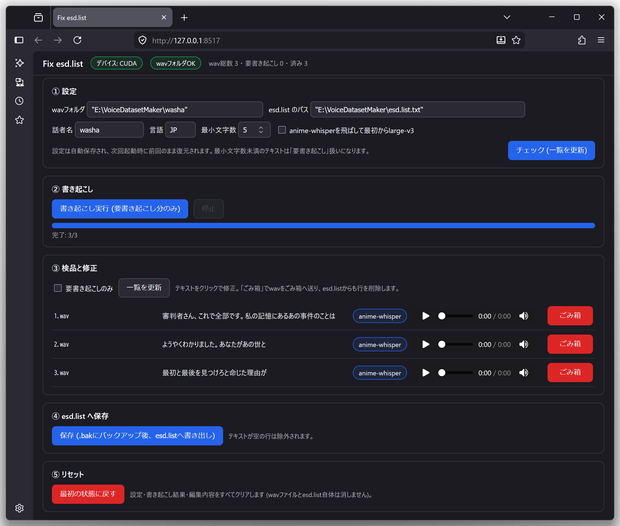Expand the list all tabs chevron
Viewport: 620px width, 526px height.
pyautogui.click(x=507, y=17)
